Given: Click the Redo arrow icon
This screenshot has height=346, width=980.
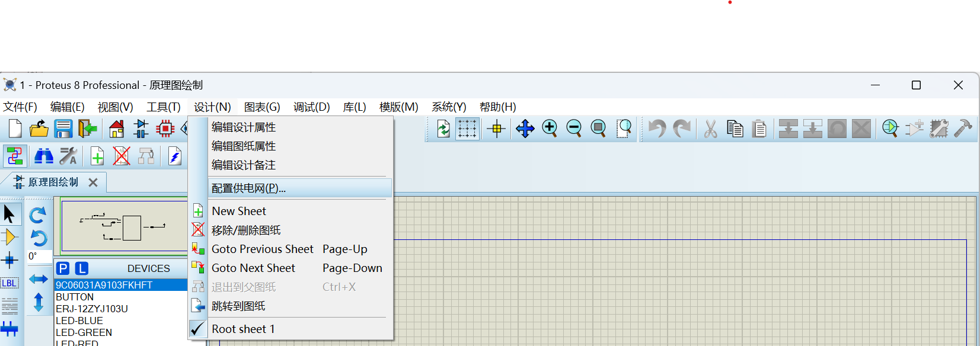Looking at the screenshot, I should coord(682,128).
